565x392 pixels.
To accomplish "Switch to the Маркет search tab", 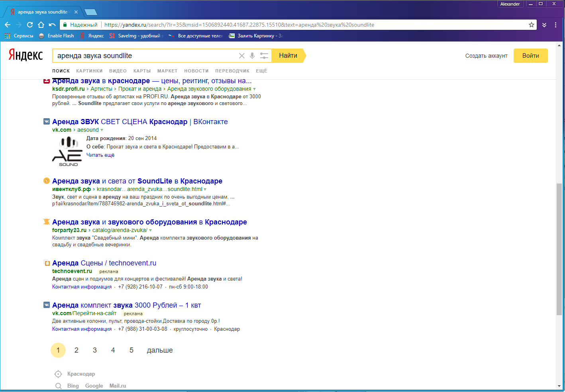I will click(x=167, y=71).
